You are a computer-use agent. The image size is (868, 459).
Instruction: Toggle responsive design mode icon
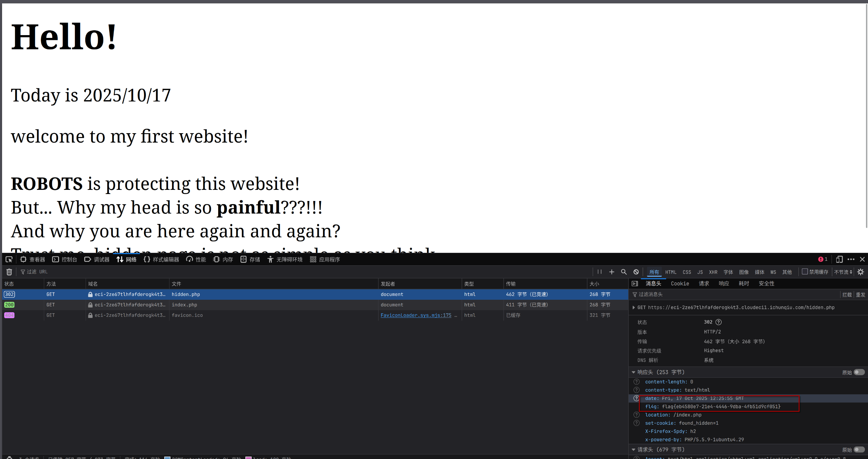(x=839, y=259)
